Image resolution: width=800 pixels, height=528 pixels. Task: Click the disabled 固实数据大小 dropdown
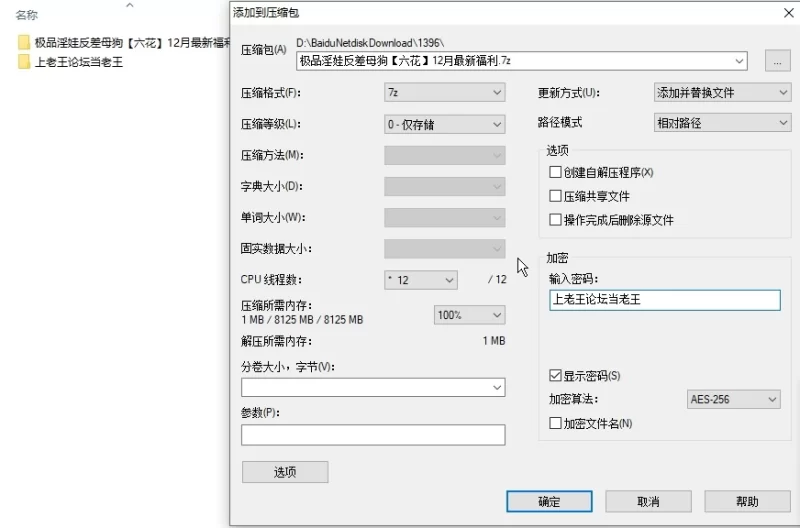444,248
